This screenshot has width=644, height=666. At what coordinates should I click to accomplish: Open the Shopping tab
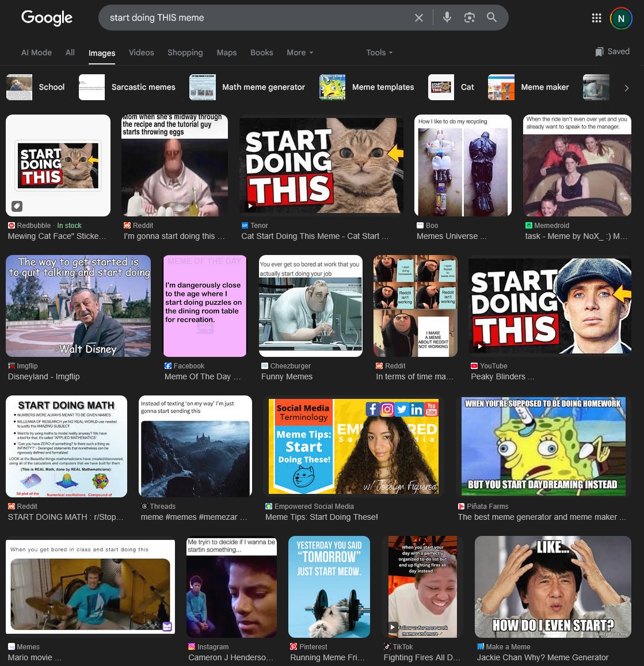tap(185, 52)
